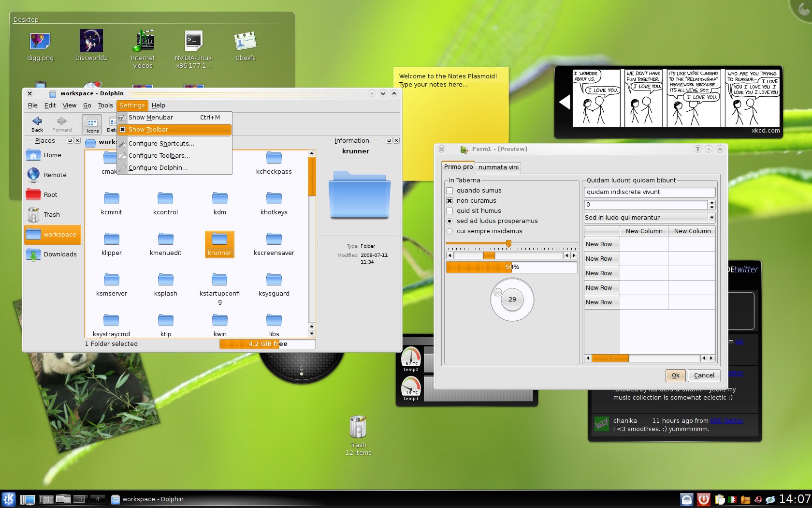This screenshot has width=812, height=508.
Task: Choose Configure Shortcuts from Settings menu
Action: pyautogui.click(x=174, y=144)
